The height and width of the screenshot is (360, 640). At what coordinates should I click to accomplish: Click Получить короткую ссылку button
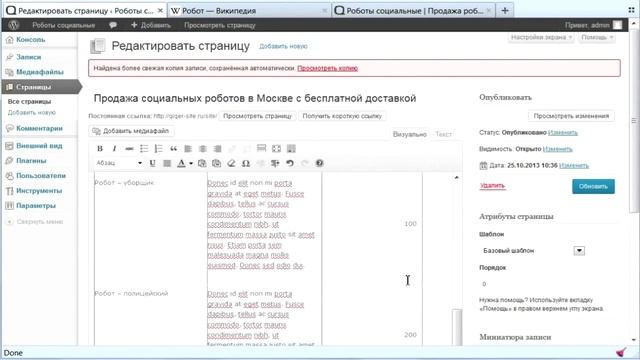point(342,116)
